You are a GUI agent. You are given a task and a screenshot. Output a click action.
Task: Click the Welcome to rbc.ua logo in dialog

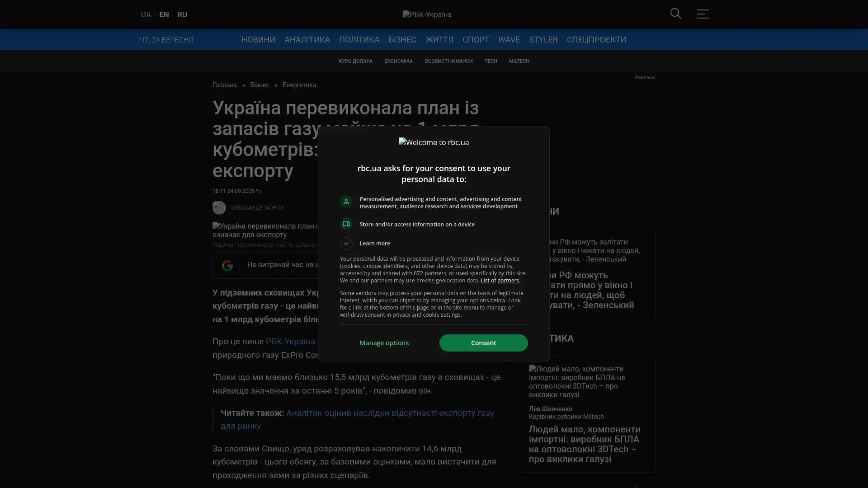coord(434,142)
